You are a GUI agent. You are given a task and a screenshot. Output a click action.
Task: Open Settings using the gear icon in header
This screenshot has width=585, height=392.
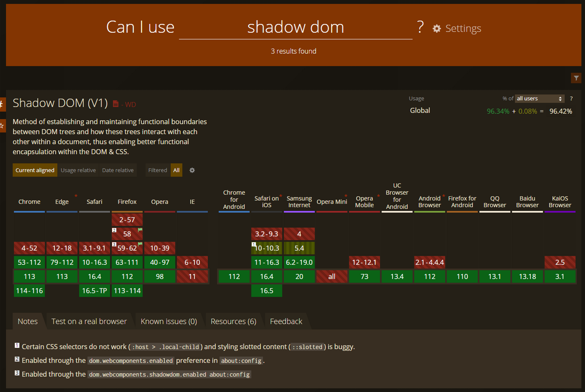tap(436, 28)
